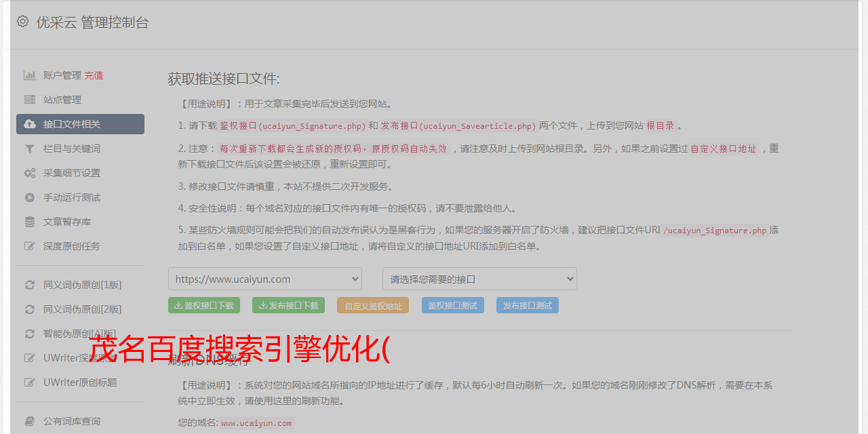Click the book icon for 公有词库查询

pyautogui.click(x=30, y=421)
